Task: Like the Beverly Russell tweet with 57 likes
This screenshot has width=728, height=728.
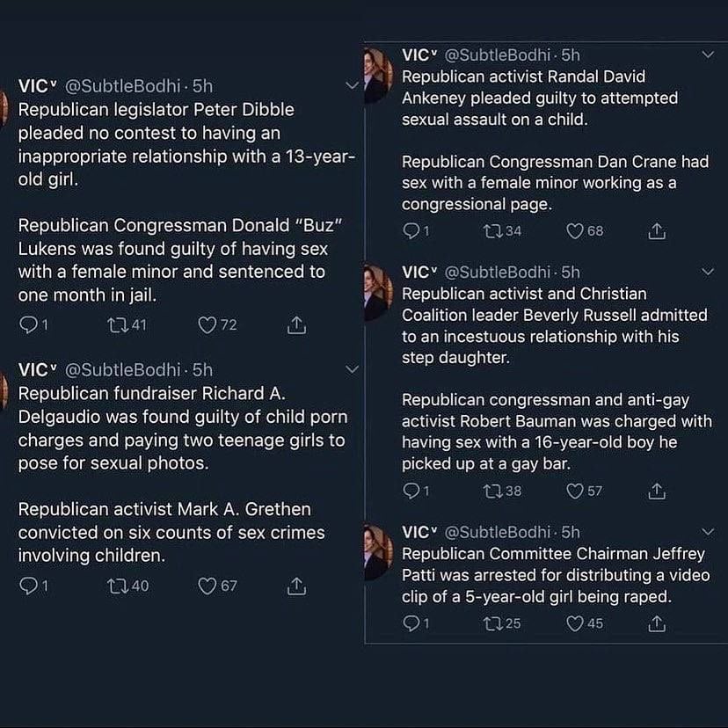Action: [575, 491]
